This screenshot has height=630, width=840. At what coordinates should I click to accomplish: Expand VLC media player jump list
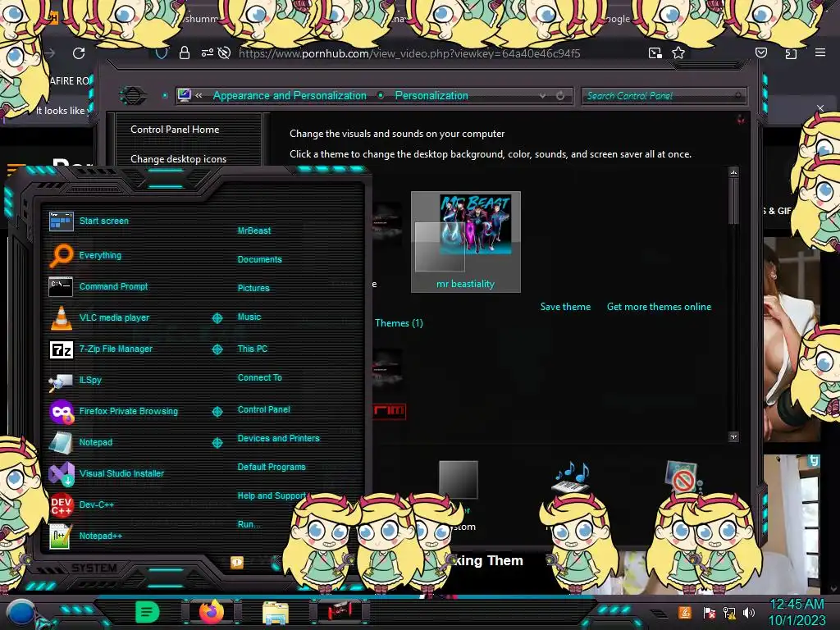click(217, 318)
